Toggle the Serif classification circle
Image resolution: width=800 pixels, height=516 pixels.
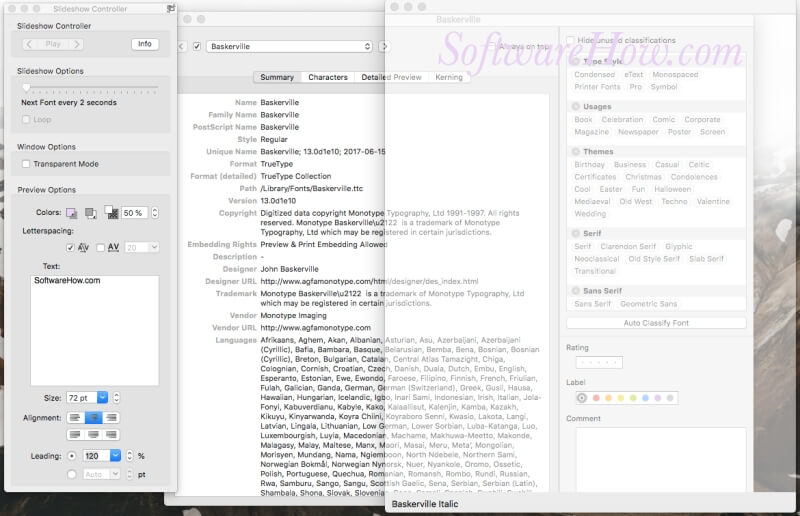tap(576, 233)
